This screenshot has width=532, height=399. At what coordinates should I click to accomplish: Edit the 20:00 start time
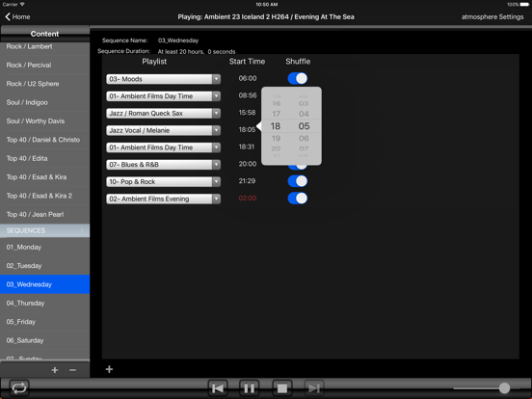click(248, 164)
